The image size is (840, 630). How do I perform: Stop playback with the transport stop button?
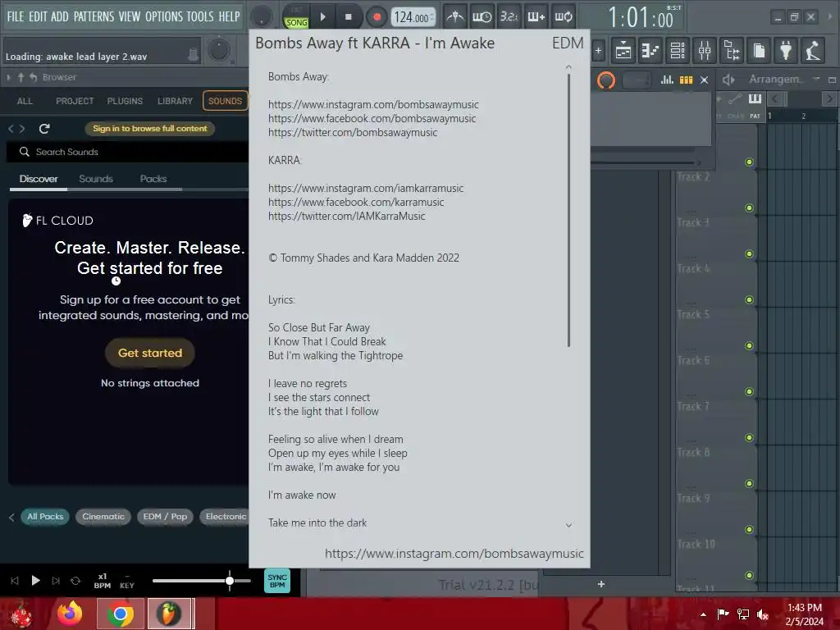click(348, 17)
